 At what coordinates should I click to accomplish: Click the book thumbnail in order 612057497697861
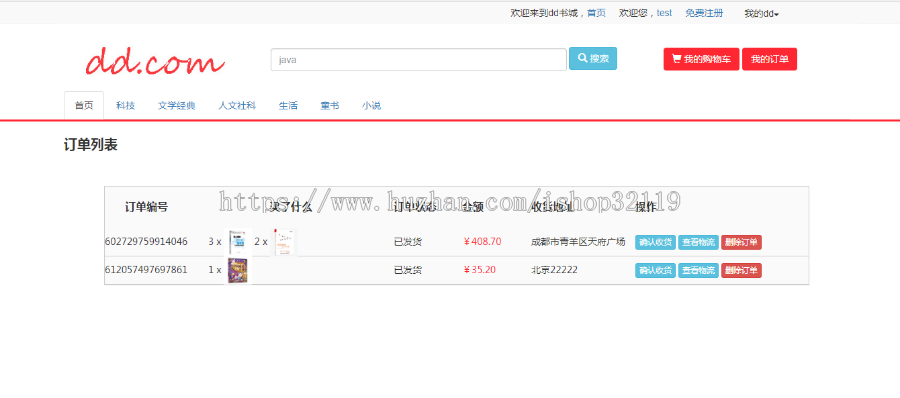coord(238,270)
